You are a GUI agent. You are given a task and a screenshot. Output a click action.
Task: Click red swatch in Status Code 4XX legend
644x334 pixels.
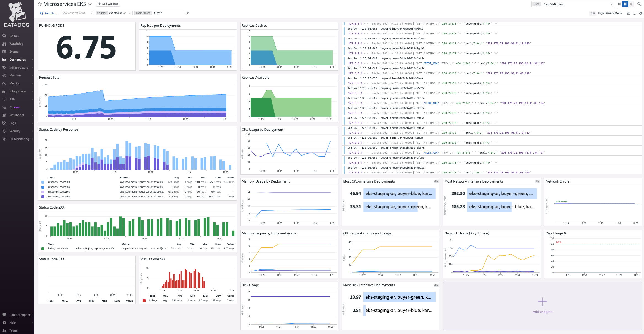(144, 300)
